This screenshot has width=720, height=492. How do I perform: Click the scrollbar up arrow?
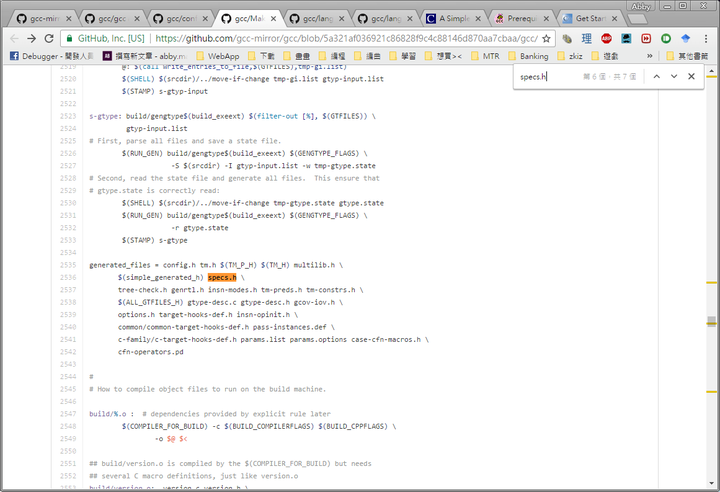(x=711, y=71)
